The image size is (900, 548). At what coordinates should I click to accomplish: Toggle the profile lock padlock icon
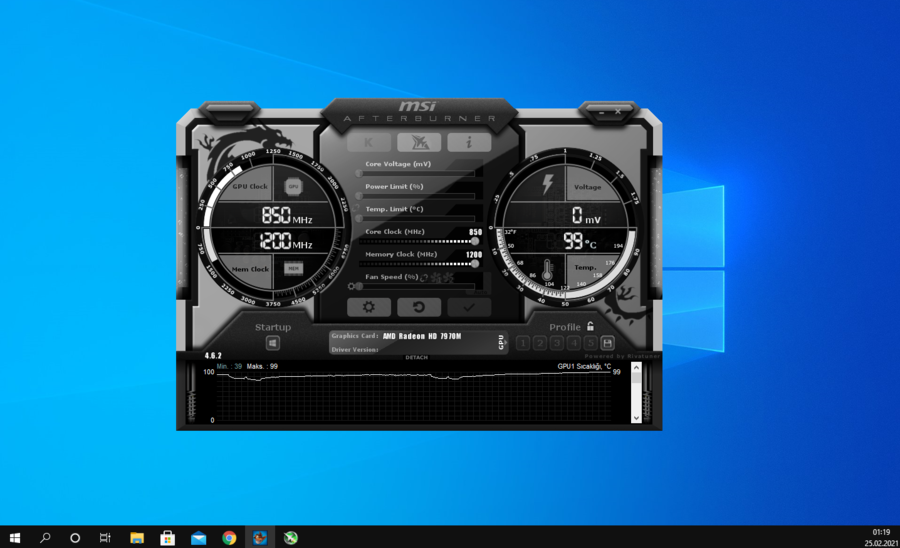[x=590, y=327]
